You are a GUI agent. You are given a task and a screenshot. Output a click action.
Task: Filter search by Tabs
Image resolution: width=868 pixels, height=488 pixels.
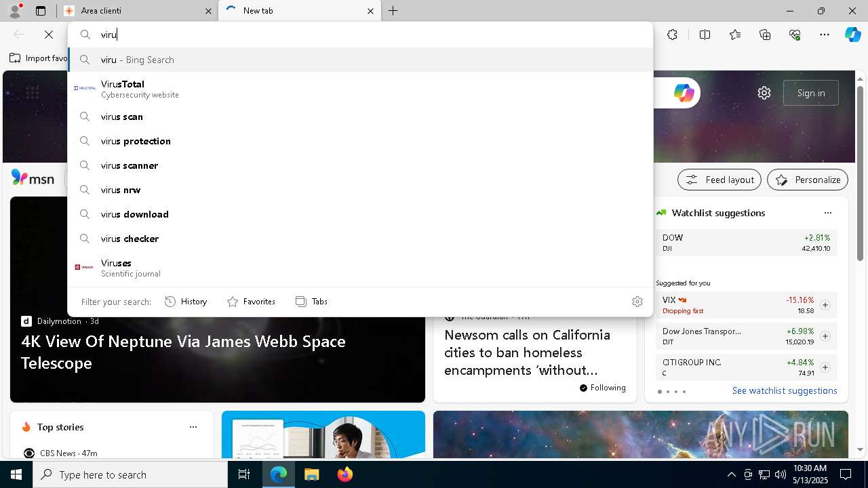click(x=311, y=302)
